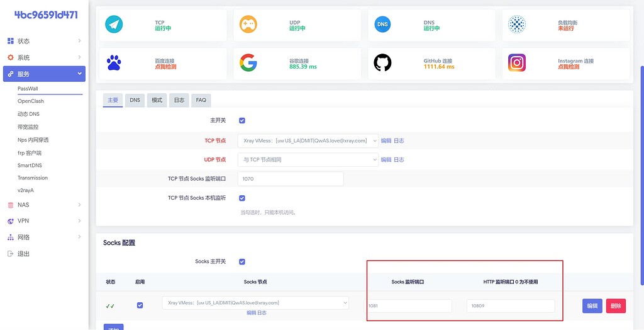The image size is (644, 330).
Task: Toggle TCP 节点 Socks 本机监听 checkbox
Action: tap(242, 198)
